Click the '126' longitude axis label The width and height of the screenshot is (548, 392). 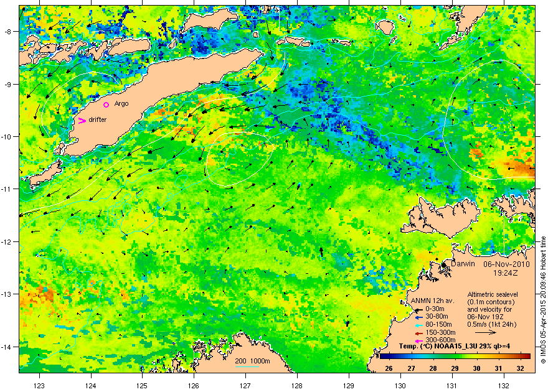[x=194, y=386]
